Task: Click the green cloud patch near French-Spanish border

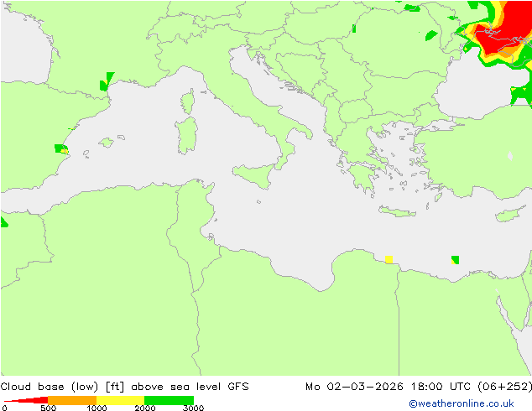Action: (107, 81)
